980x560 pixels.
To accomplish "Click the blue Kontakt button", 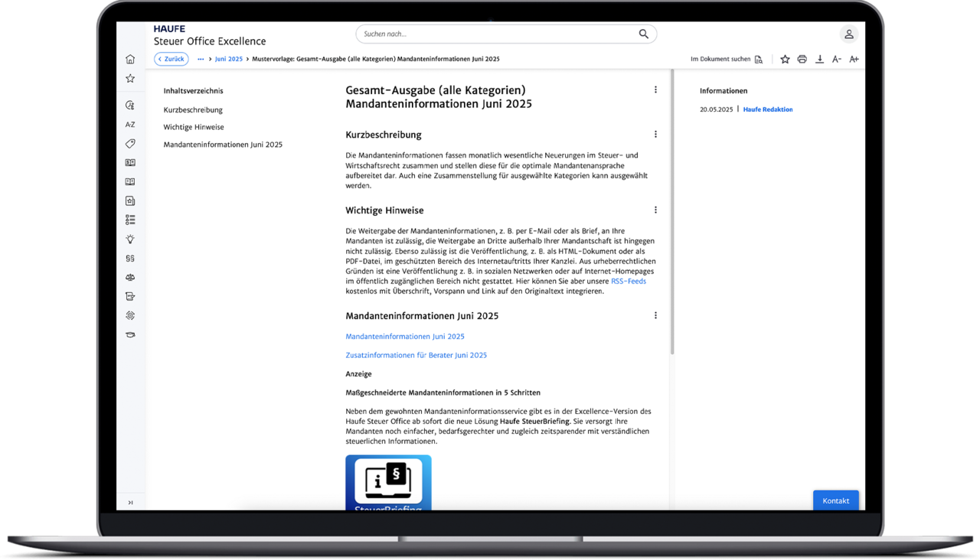I will pyautogui.click(x=836, y=500).
